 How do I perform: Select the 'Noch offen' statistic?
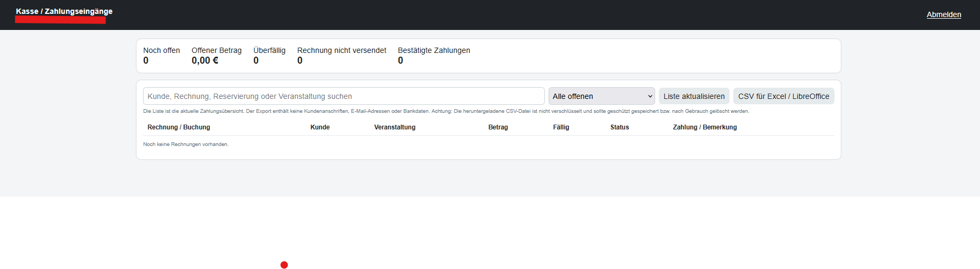click(x=162, y=55)
